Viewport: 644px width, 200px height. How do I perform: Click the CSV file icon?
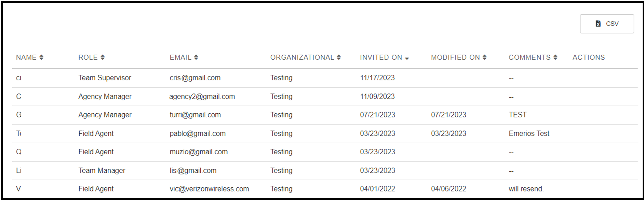click(598, 24)
